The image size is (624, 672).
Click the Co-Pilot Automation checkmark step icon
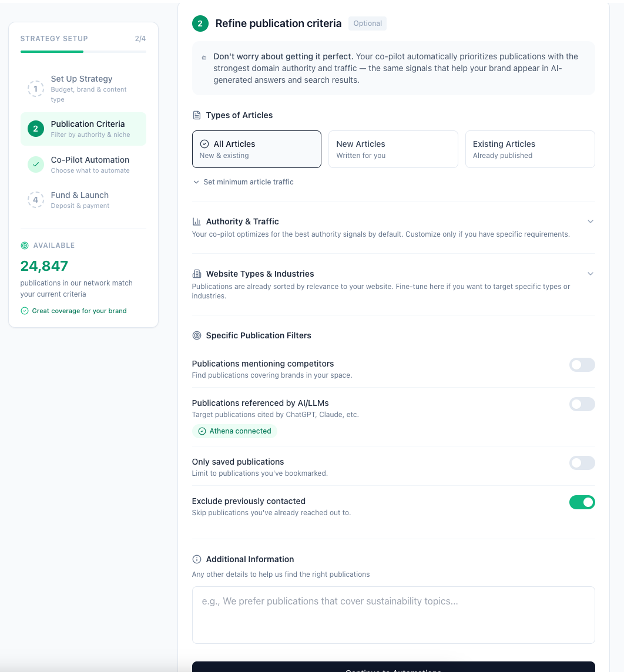point(36,164)
